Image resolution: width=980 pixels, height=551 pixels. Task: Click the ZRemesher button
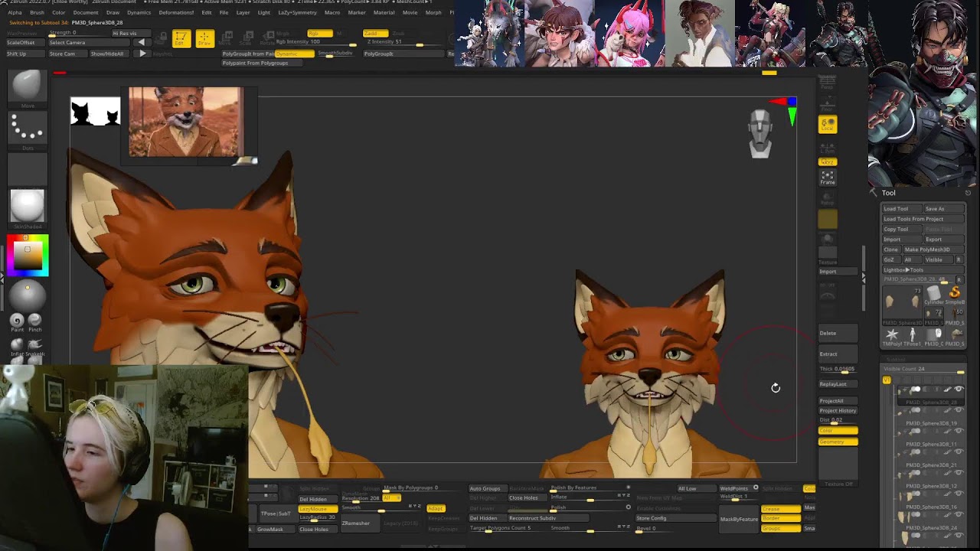356,523
